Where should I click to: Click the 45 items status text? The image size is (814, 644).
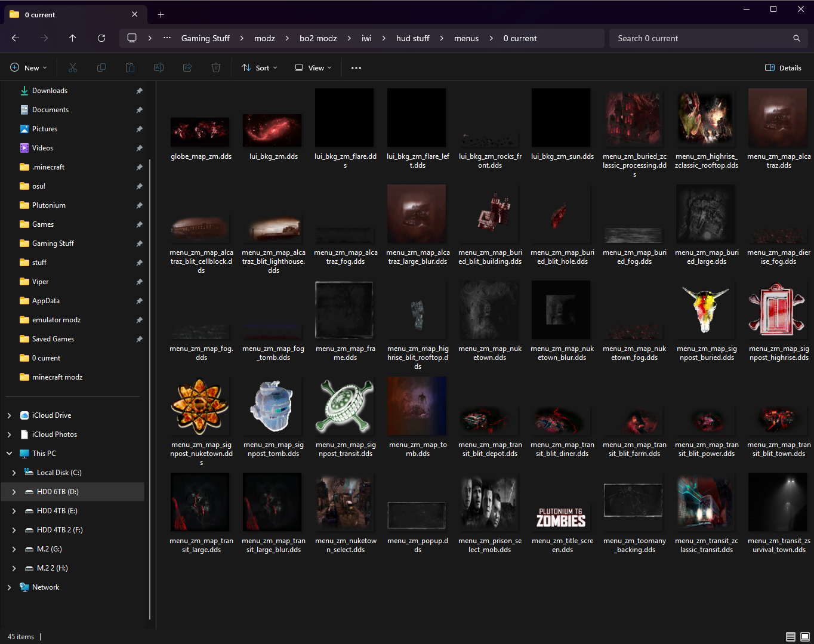21,637
